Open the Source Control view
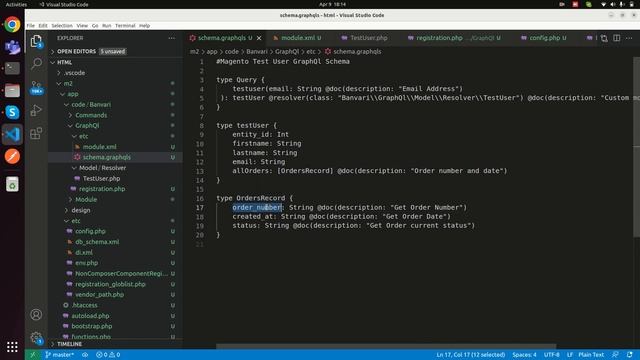 click(36, 87)
